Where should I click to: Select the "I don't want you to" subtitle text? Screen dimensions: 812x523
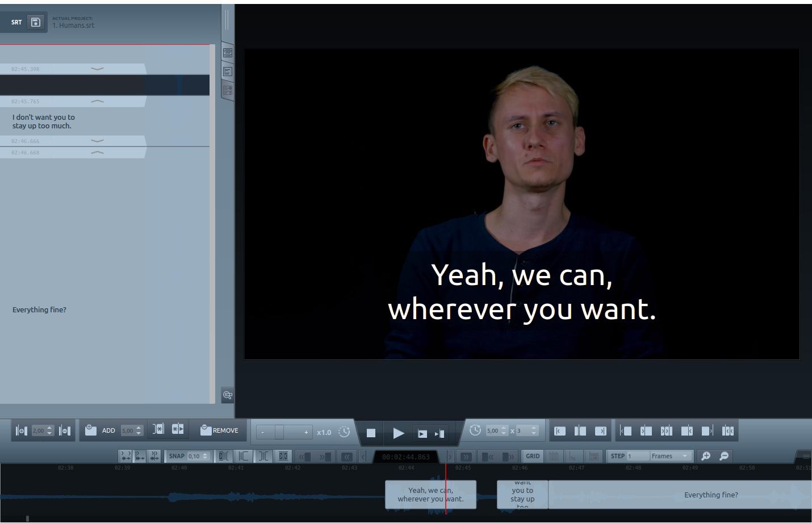click(x=44, y=122)
